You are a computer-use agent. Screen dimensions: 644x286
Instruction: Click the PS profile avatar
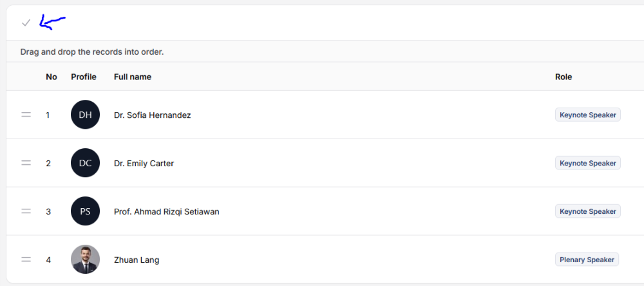(85, 211)
